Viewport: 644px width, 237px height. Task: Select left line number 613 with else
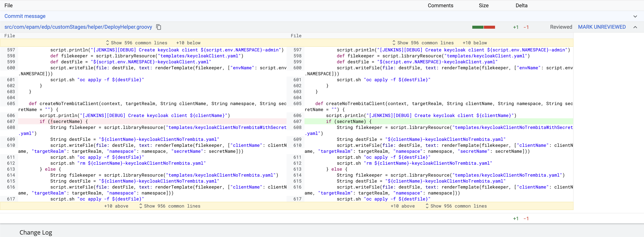pyautogui.click(x=11, y=169)
